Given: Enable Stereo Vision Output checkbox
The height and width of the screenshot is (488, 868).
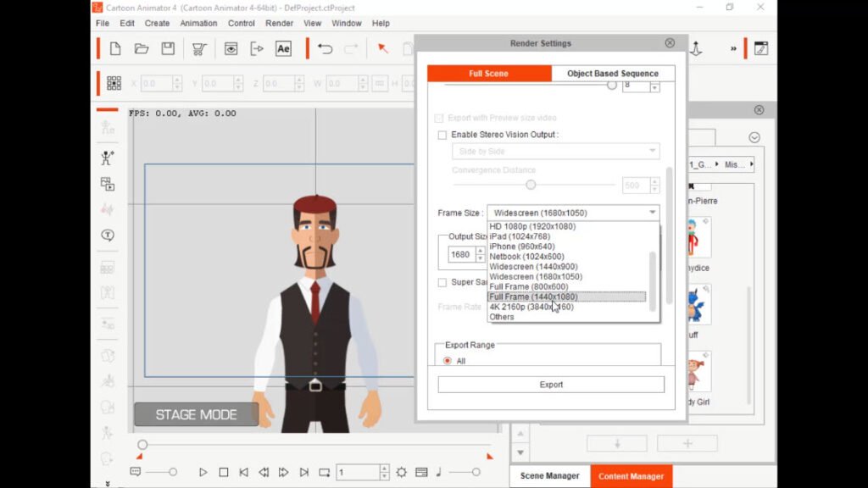Looking at the screenshot, I should [442, 135].
